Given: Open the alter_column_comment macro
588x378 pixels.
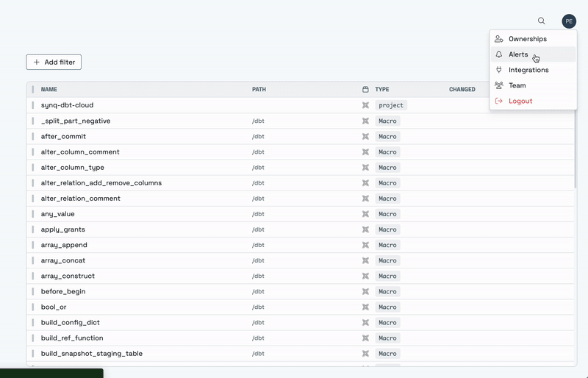Looking at the screenshot, I should 80,152.
